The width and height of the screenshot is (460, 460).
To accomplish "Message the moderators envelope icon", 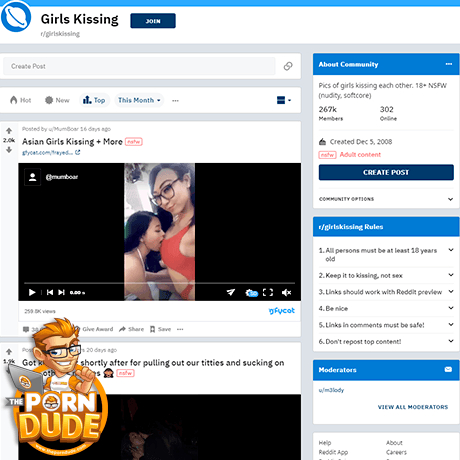I will (448, 369).
